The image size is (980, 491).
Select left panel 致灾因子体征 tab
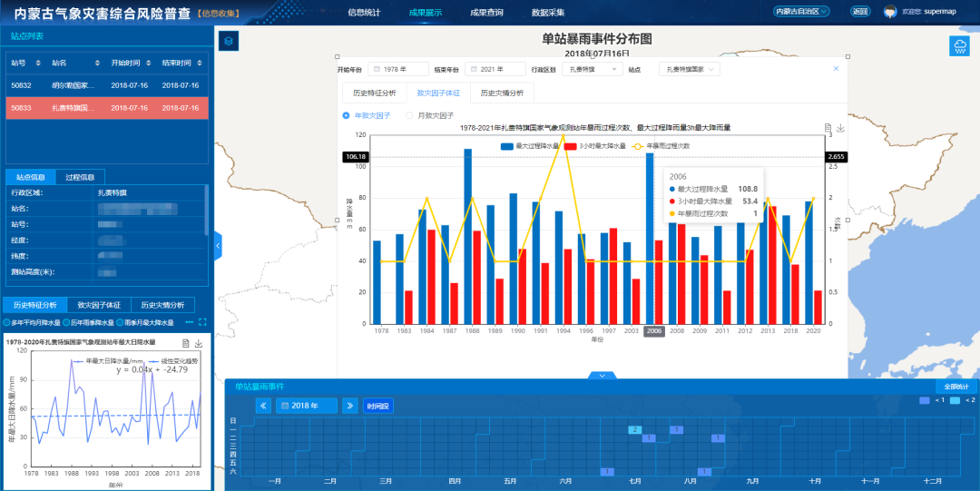pos(99,305)
